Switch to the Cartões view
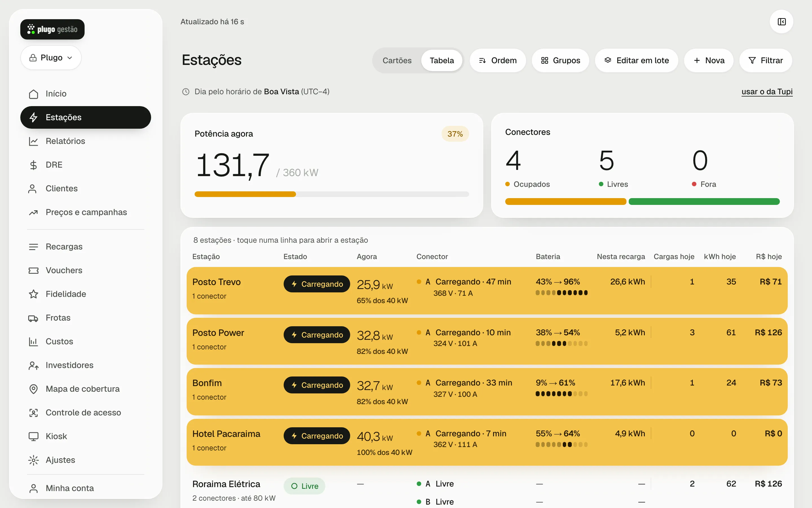 pyautogui.click(x=397, y=60)
